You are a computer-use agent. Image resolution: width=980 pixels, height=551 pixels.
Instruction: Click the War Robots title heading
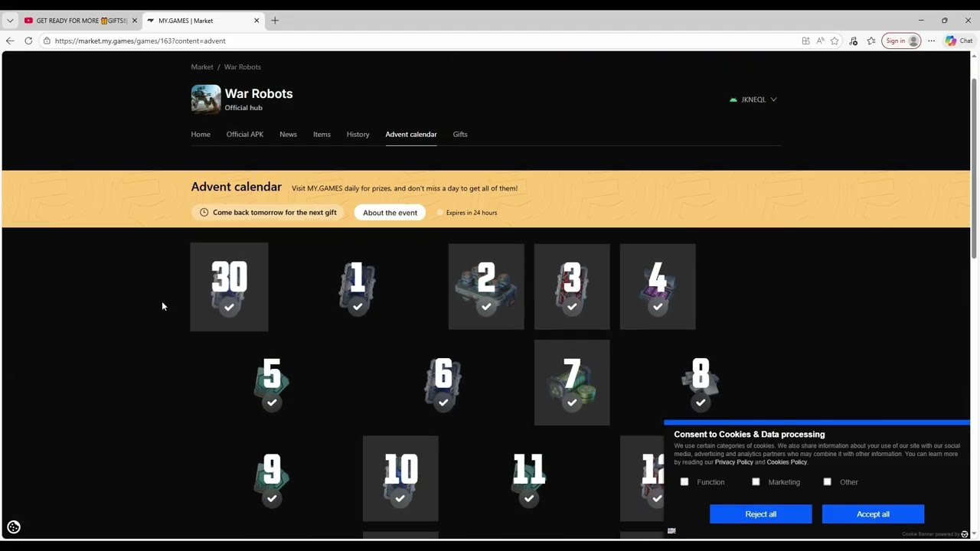(259, 93)
